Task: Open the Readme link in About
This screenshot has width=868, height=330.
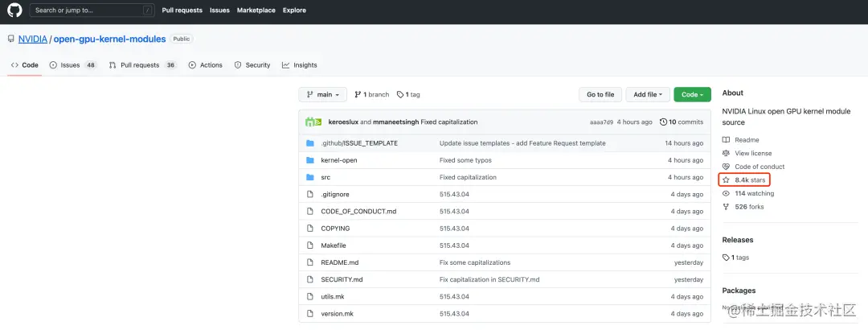Action: coord(741,140)
